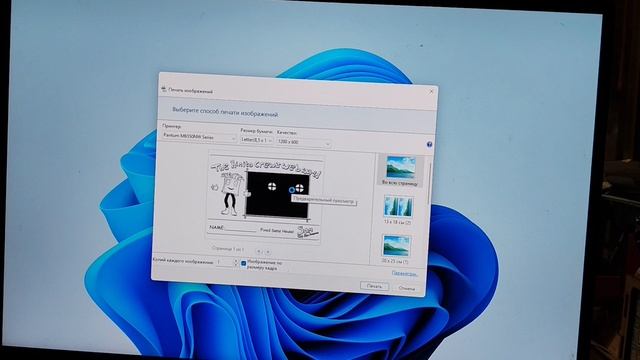Close the Печать изображений dialog
Viewport: 640px width, 360px height.
(x=431, y=91)
